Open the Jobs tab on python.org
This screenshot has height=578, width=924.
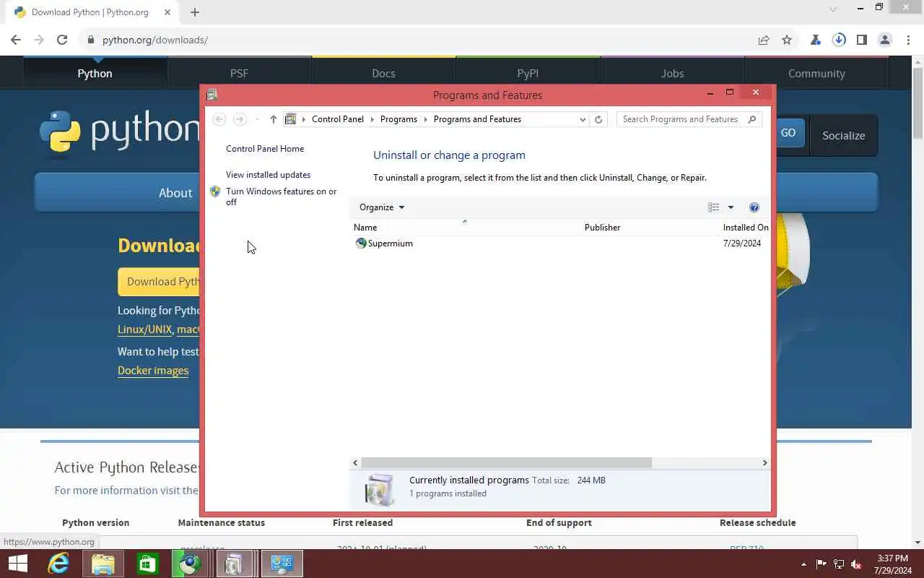point(672,73)
